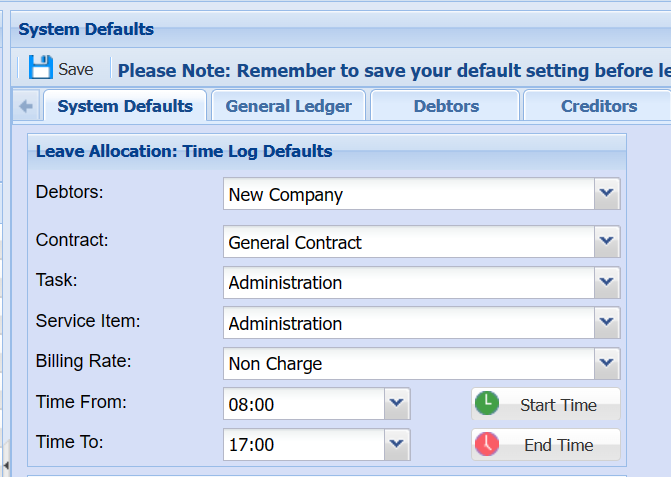
Task: Click the green clock Start Time icon
Action: click(487, 404)
